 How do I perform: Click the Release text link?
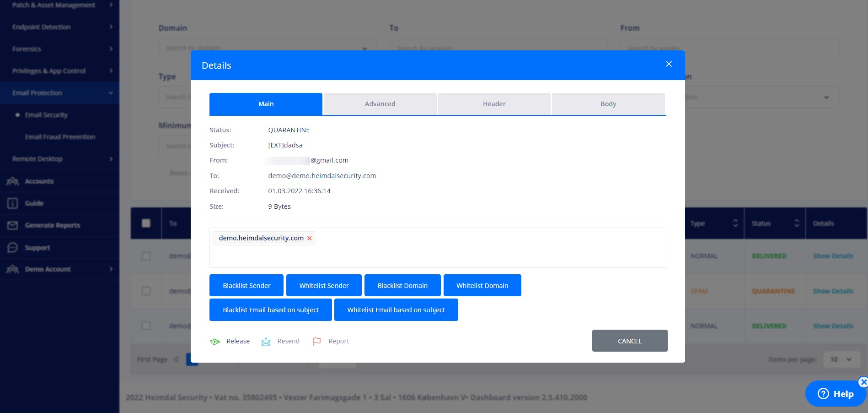pyautogui.click(x=238, y=341)
